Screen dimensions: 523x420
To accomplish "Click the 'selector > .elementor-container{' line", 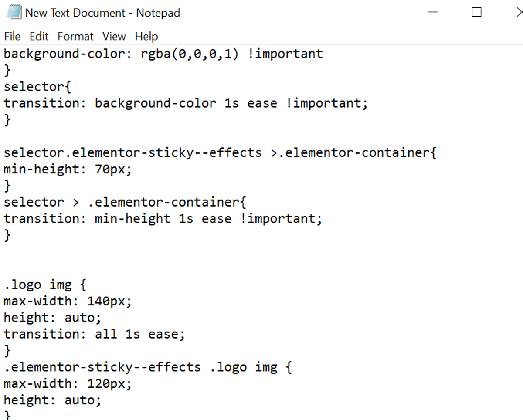I will (x=125, y=203).
